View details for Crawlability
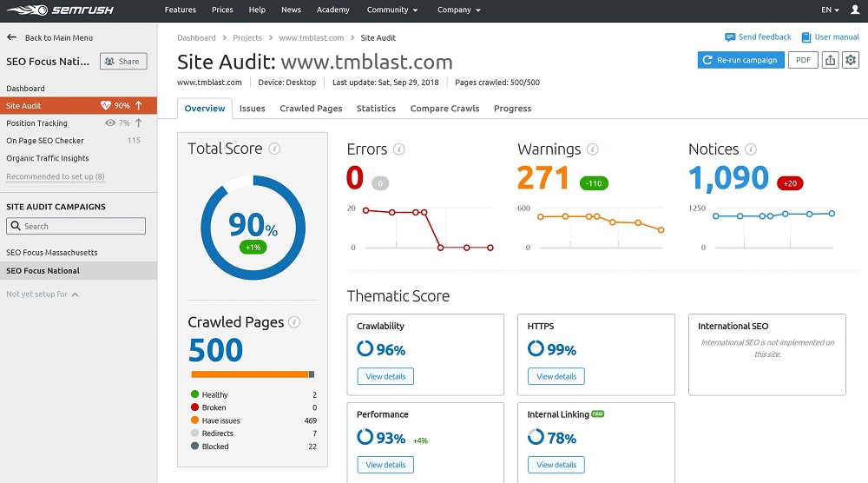 [x=385, y=376]
